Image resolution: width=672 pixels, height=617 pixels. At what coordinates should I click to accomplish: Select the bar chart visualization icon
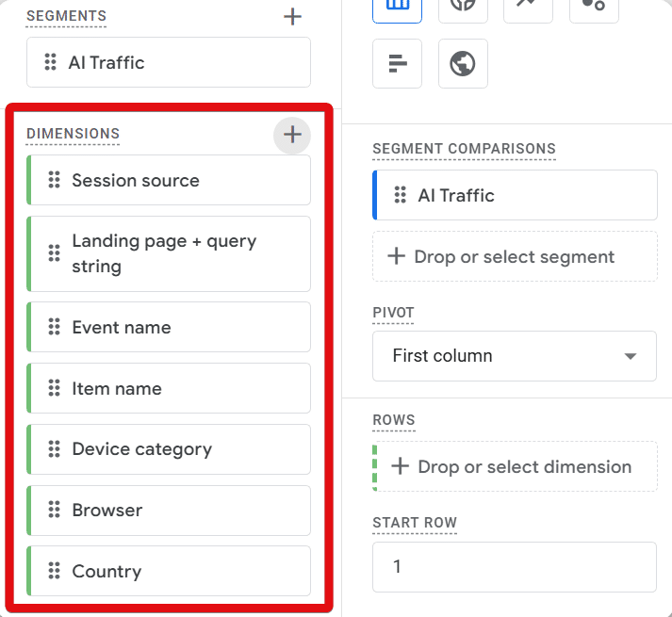tap(398, 63)
